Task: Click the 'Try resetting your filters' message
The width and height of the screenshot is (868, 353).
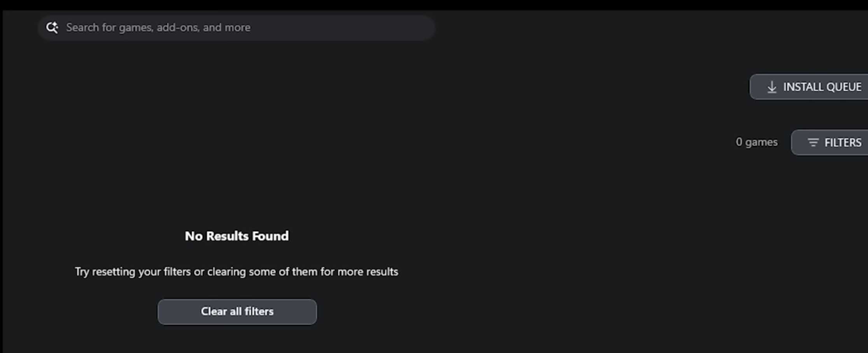Action: pyautogui.click(x=236, y=272)
